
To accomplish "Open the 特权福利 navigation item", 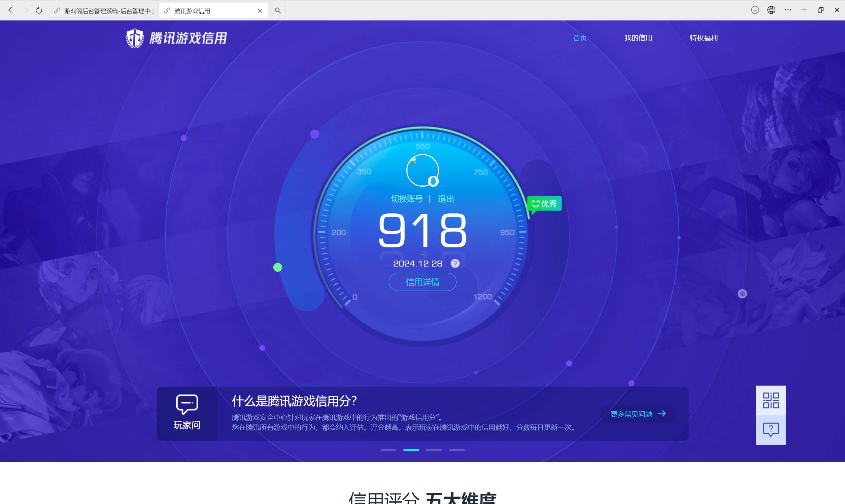I will [703, 38].
